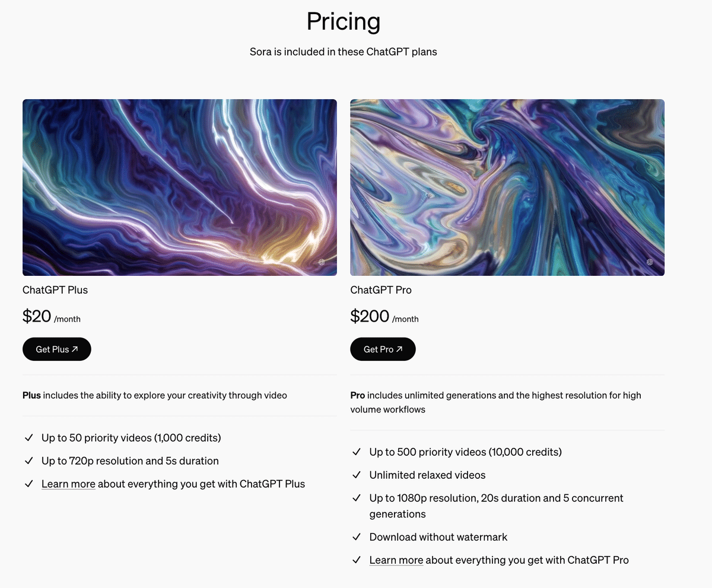This screenshot has height=588, width=712.
Task: Click the Pricing page heading
Action: pos(344,22)
